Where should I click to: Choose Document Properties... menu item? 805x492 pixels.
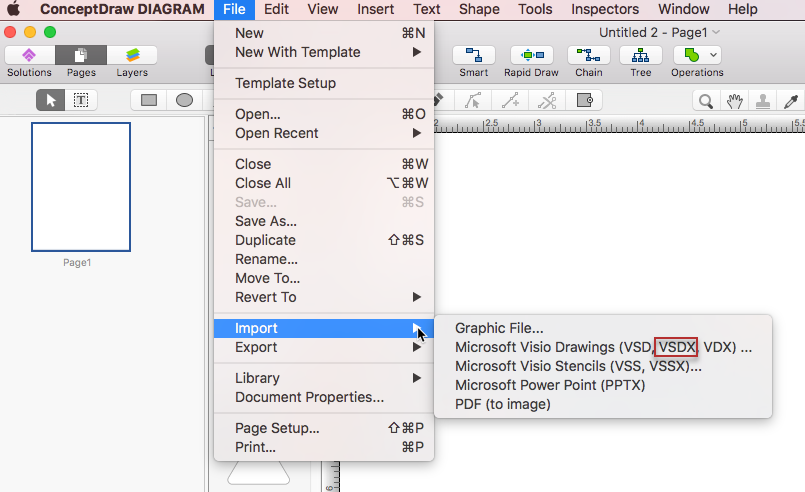[x=324, y=397]
